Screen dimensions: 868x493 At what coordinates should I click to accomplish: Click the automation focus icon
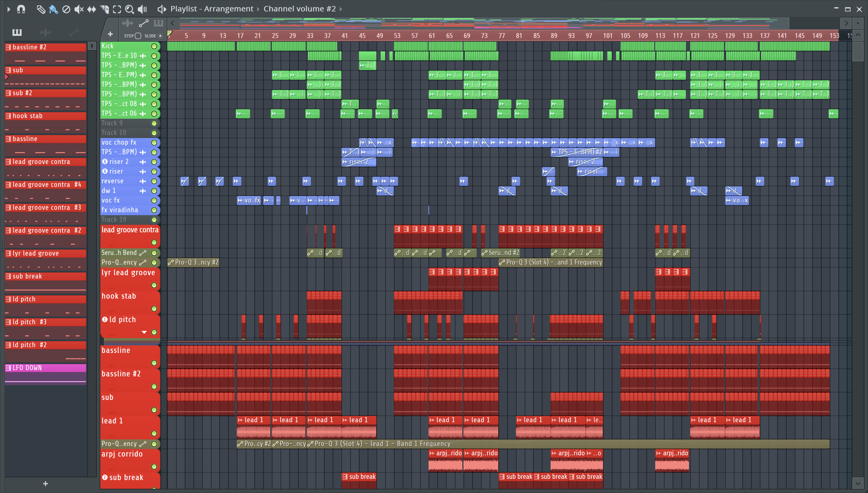pyautogui.click(x=143, y=23)
